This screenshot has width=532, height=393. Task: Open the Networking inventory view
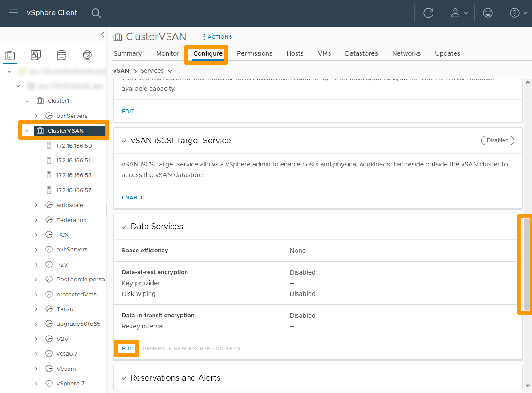click(87, 54)
